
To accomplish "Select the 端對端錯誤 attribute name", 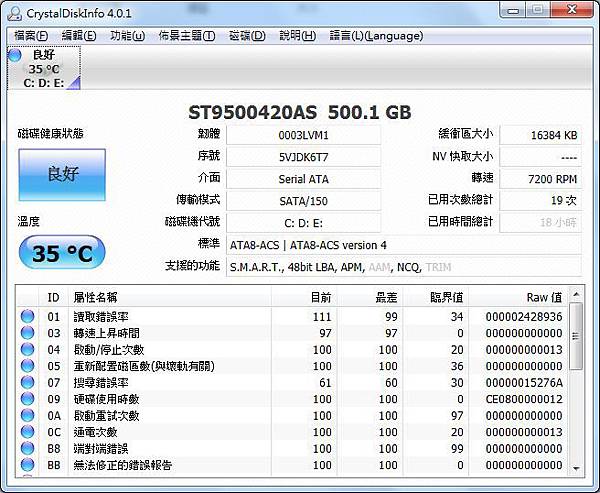I will coord(101,448).
